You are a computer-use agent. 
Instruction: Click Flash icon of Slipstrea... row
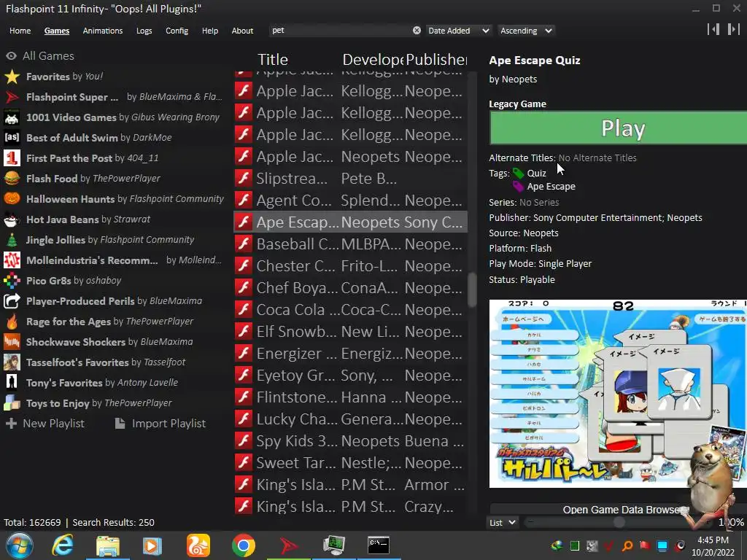tap(244, 178)
